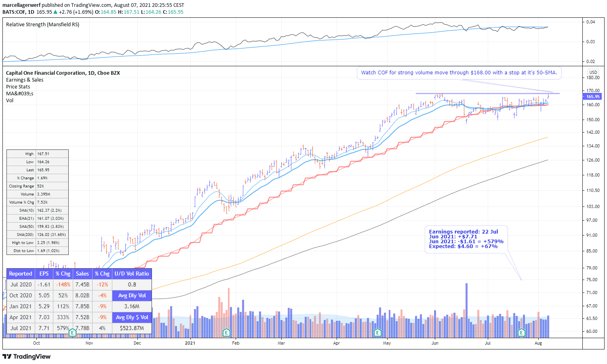Click the SMA(50) 159.83 row
Screen dimensions: 607x364
point(38,227)
